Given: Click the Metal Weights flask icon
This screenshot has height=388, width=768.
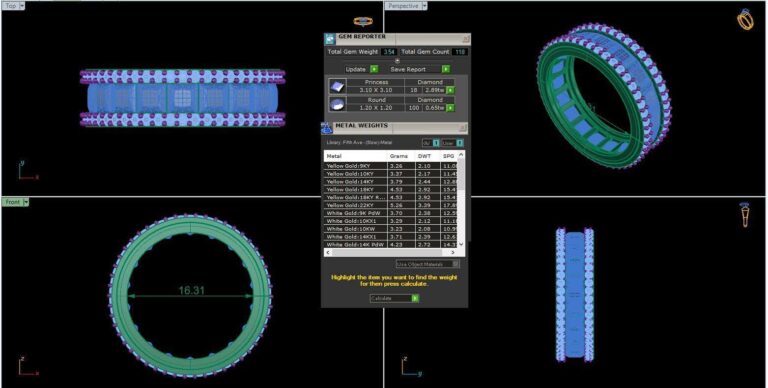Looking at the screenshot, I should coord(327,128).
